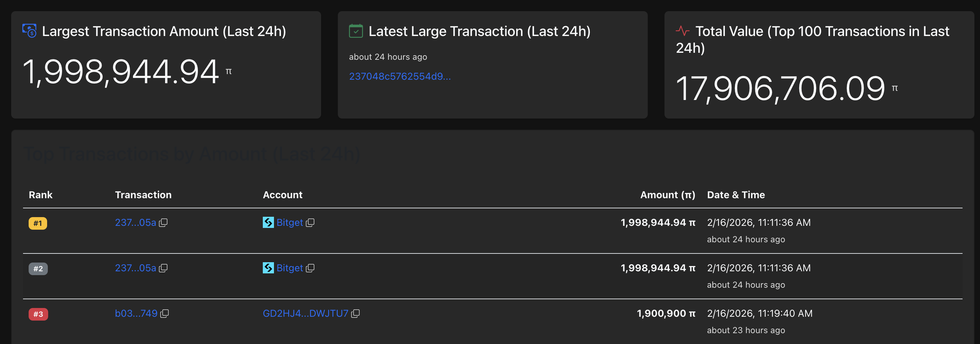Click the calendar icon on Latest Large Transaction
The image size is (980, 344).
(x=356, y=31)
